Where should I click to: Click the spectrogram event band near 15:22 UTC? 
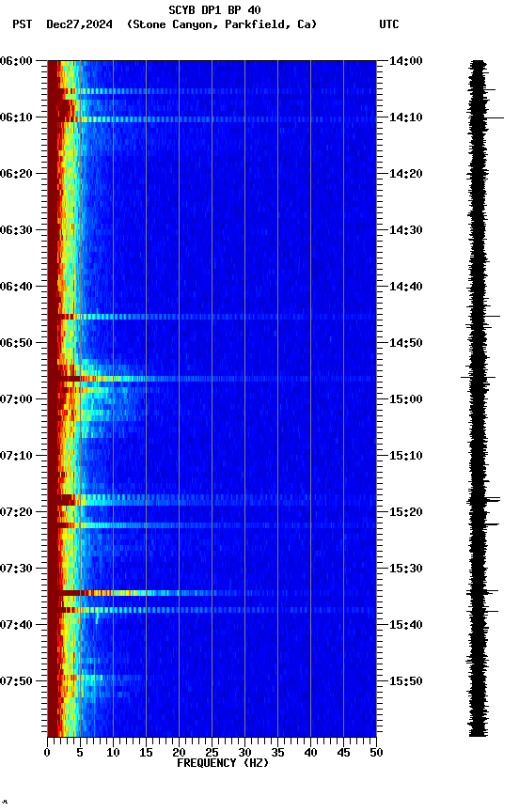[212, 525]
